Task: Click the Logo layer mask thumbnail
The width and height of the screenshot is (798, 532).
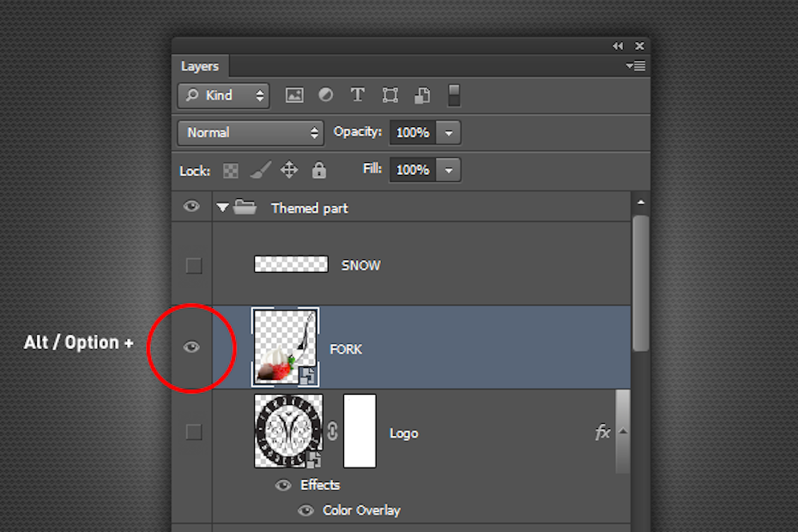Action: tap(360, 432)
